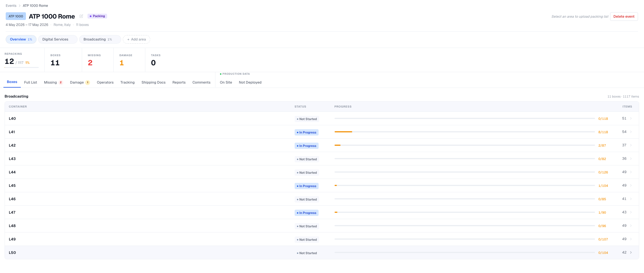Click the 8/118 progress count

tap(603, 132)
